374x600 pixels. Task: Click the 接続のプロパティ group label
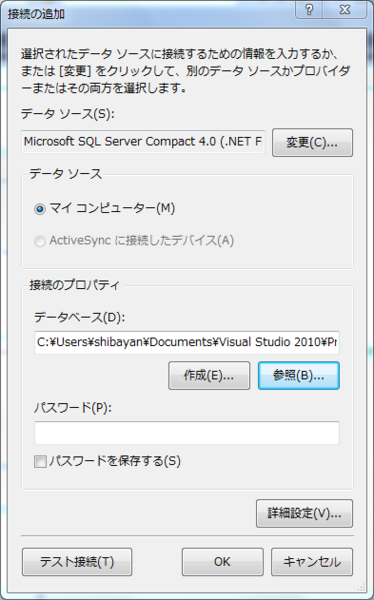75,285
